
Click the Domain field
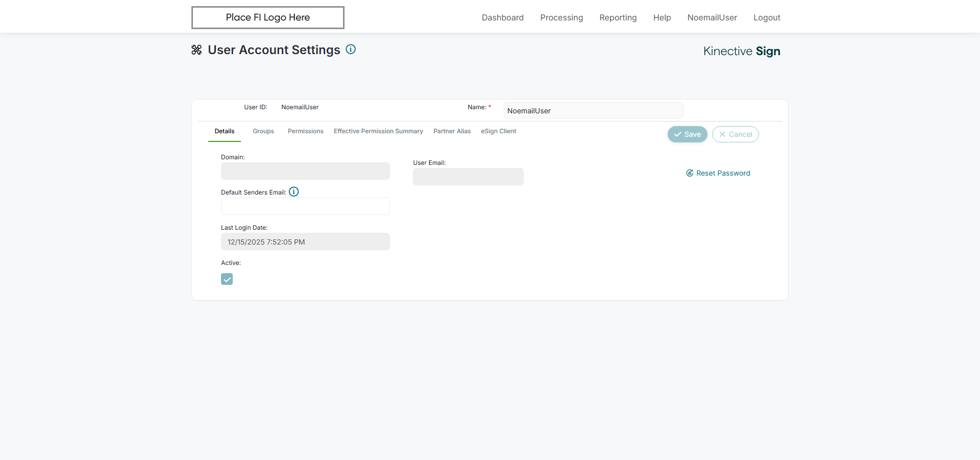(305, 171)
